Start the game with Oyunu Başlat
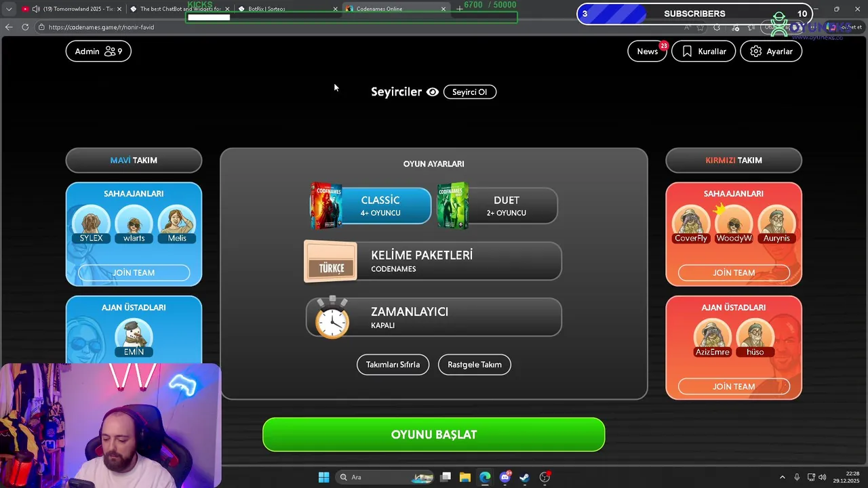Screen dimensions: 868x488 click(x=433, y=434)
